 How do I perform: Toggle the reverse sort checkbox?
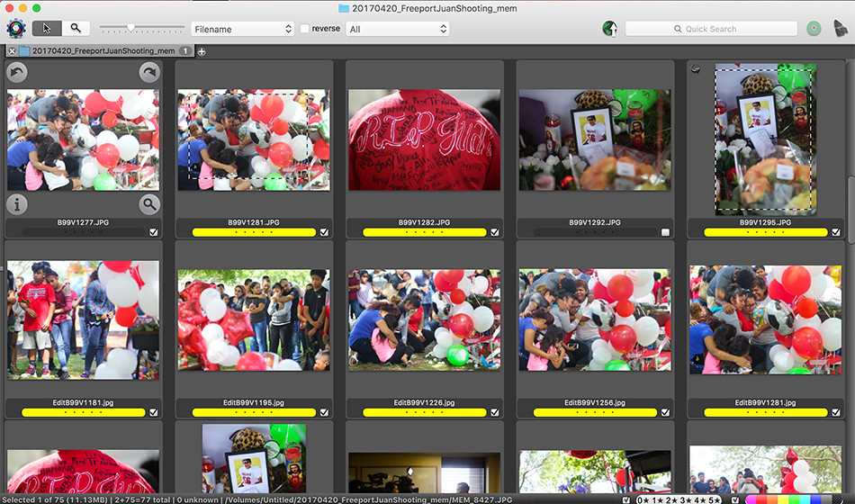pos(305,29)
